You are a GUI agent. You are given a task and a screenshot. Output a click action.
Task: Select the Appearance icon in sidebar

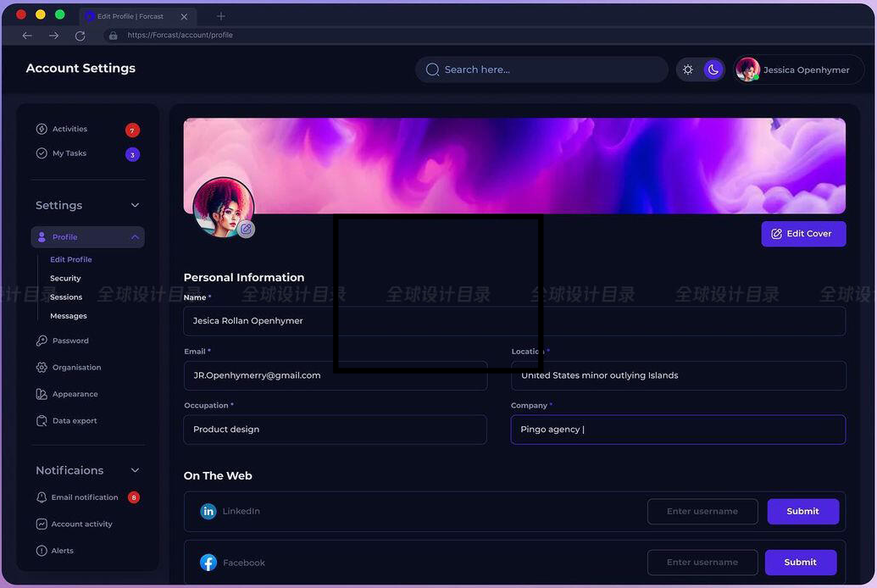(42, 393)
